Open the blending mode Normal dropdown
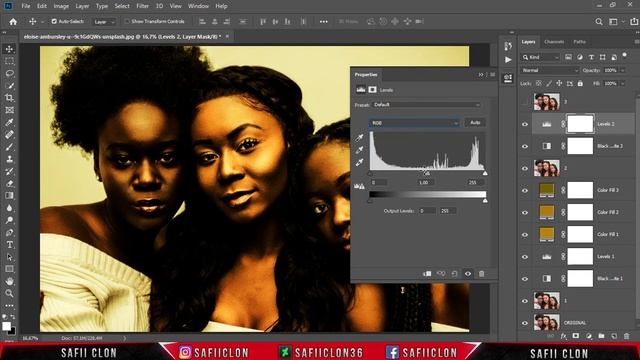 tap(550, 71)
